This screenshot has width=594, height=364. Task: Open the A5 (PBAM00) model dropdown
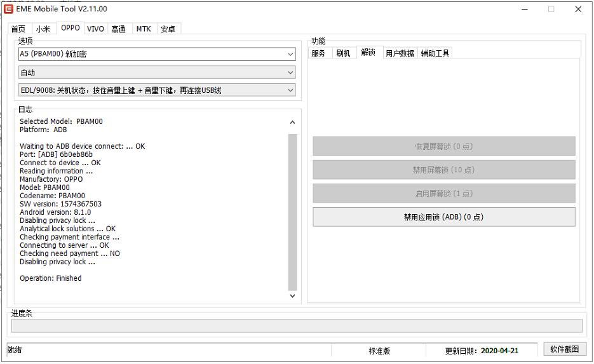point(157,54)
